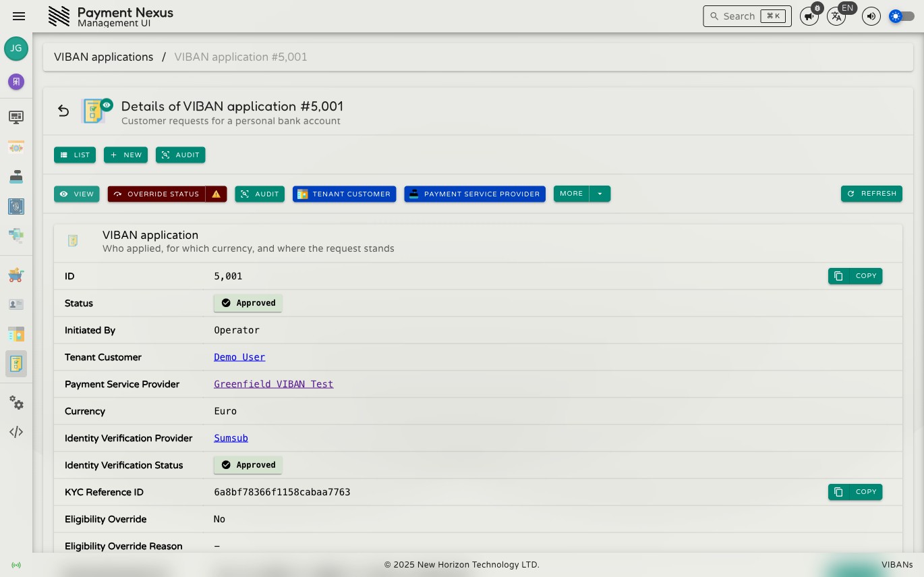This screenshot has width=924, height=577.
Task: Click the VIEW button
Action: point(77,194)
